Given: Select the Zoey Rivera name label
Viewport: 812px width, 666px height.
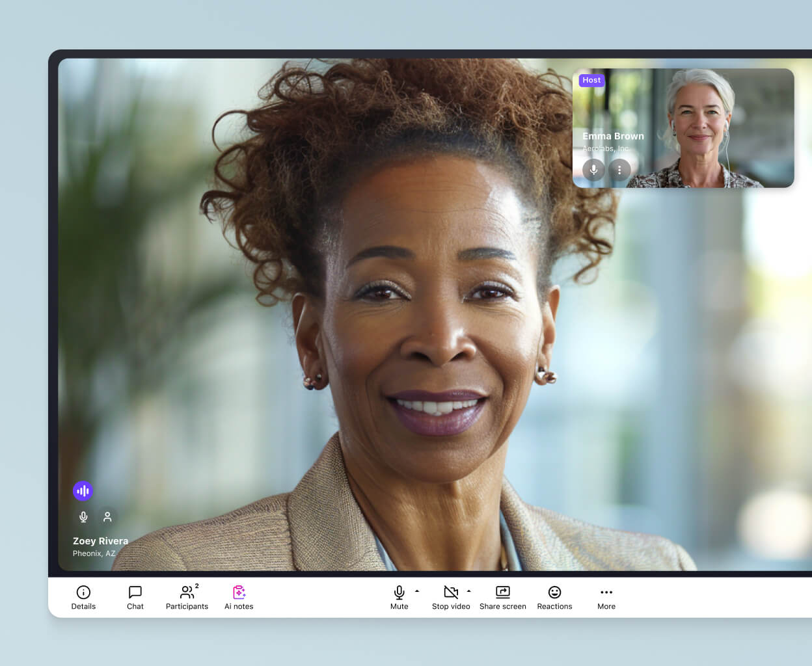Looking at the screenshot, I should [x=100, y=540].
